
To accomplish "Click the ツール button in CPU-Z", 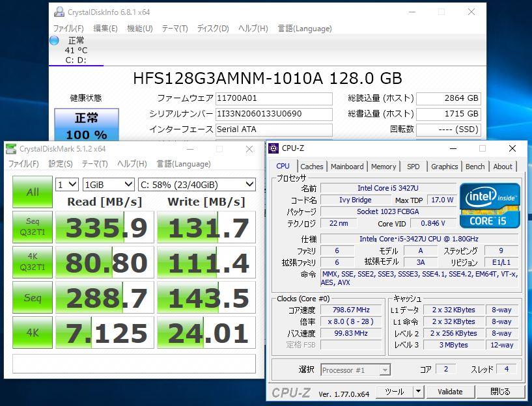I will (395, 392).
